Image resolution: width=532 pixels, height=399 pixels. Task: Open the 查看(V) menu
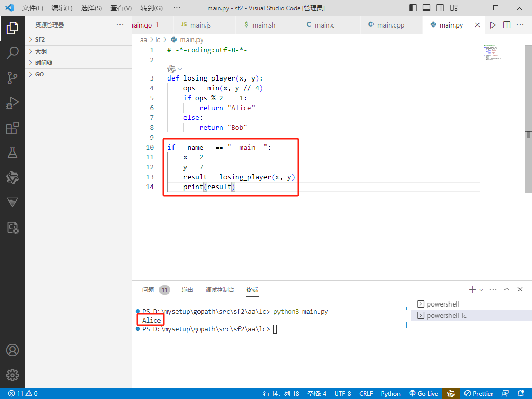[121, 8]
